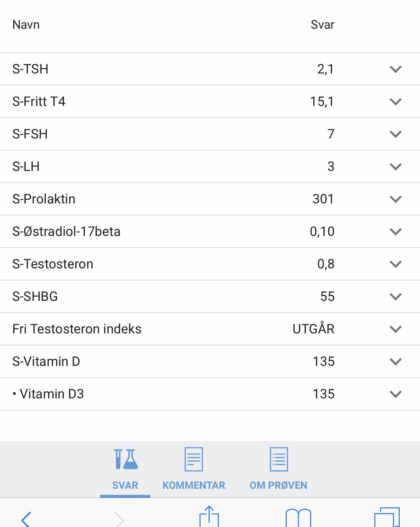Select the S-SHBG row name
Screen dimensions: 420x527
point(35,297)
